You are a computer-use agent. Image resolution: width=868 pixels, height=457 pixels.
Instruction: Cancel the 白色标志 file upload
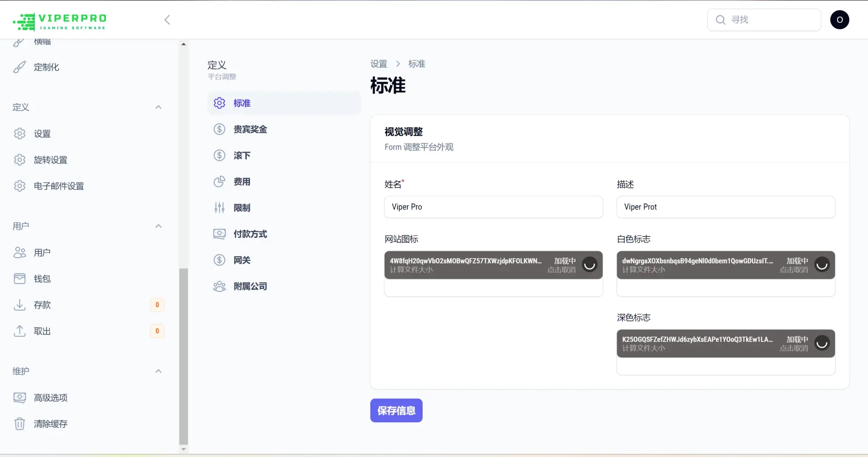point(794,270)
